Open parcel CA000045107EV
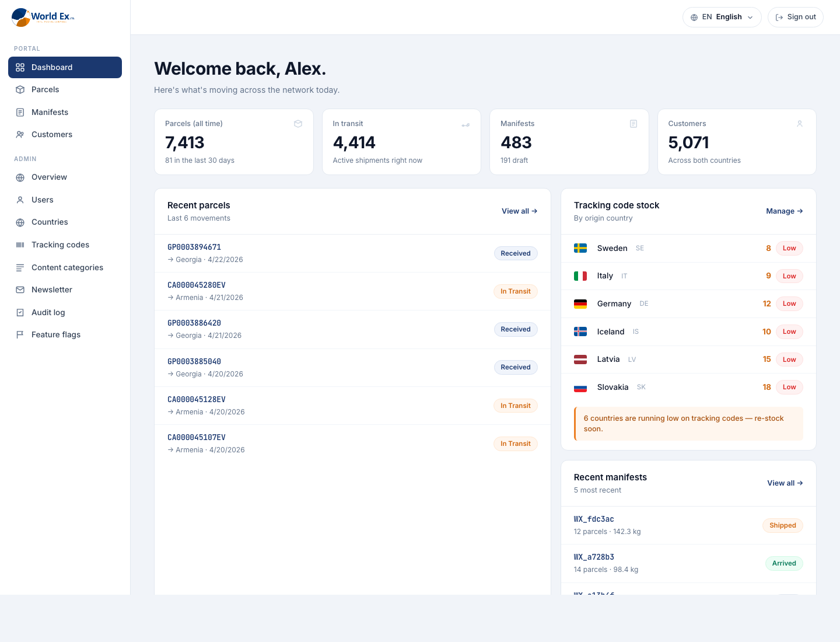 tap(352, 444)
